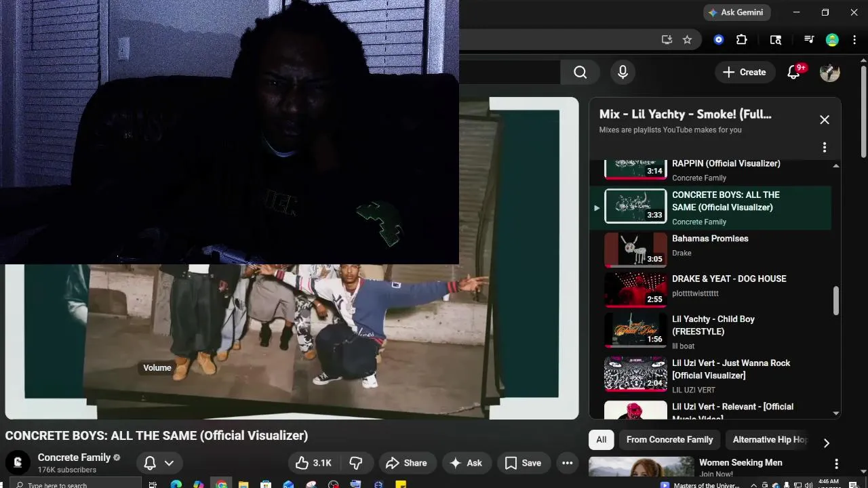868x488 pixels.
Task: Select the All filter chip
Action: point(601,439)
